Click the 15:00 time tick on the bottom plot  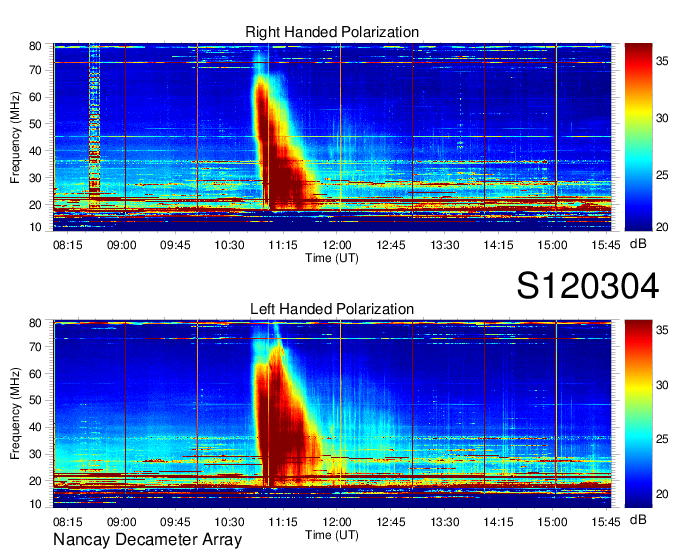(x=552, y=522)
